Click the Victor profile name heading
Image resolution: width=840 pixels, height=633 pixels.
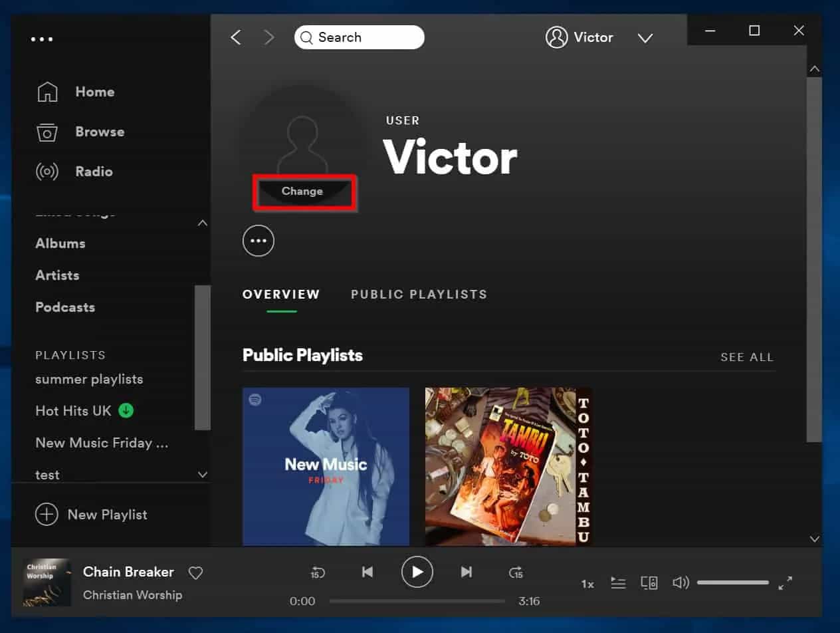[x=450, y=158]
